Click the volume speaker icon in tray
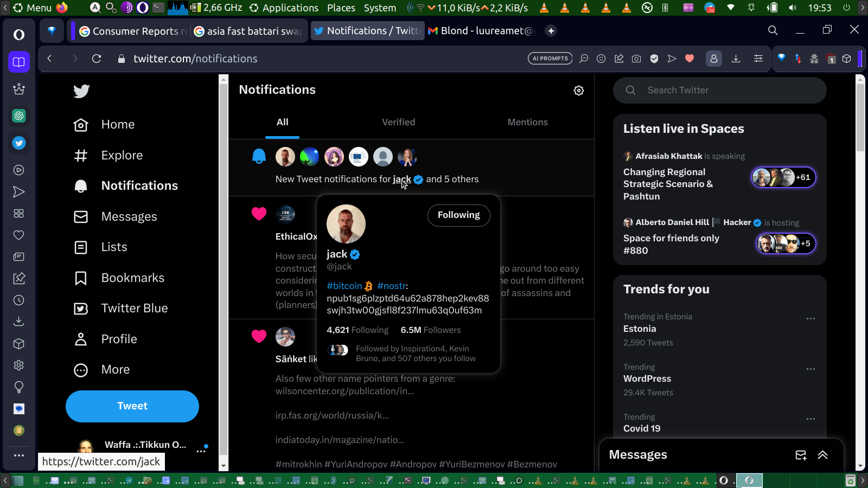This screenshot has width=868, height=488. click(x=793, y=8)
